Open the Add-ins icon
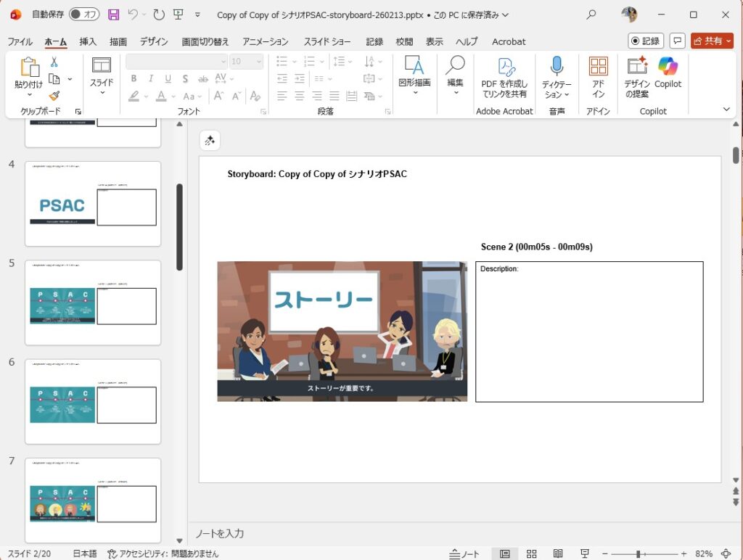The height and width of the screenshot is (560, 743). [x=598, y=67]
